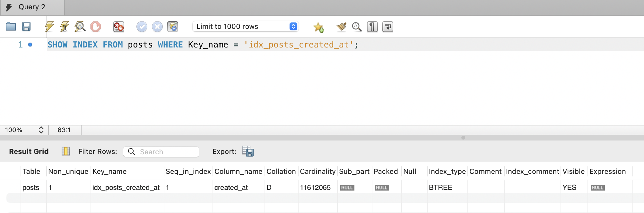Commit transaction with checkmark icon
The image size is (644, 213).
coord(142,27)
